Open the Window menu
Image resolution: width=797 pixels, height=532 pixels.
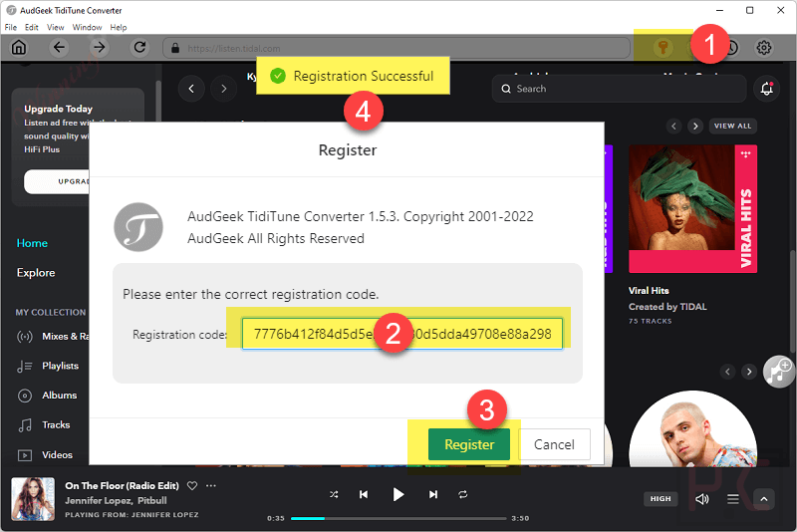(87, 28)
